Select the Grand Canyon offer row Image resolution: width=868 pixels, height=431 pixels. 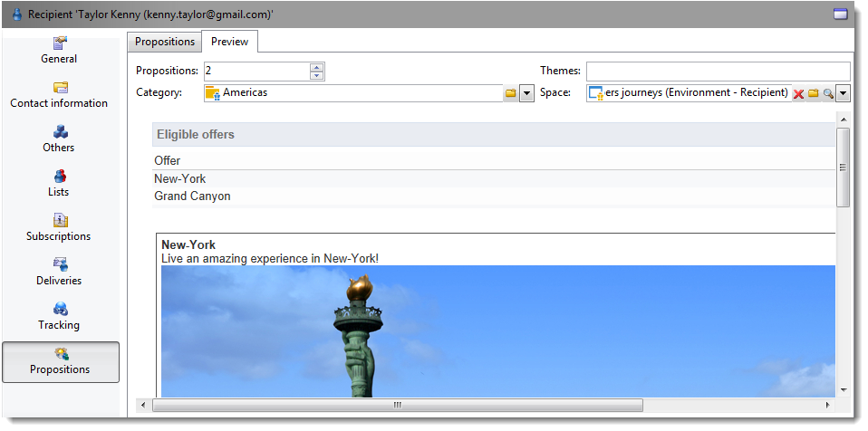pyautogui.click(x=494, y=196)
